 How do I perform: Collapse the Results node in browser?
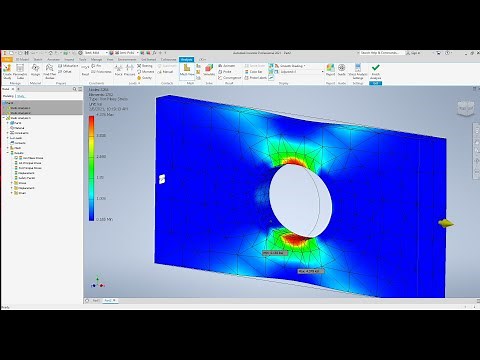click(8, 153)
